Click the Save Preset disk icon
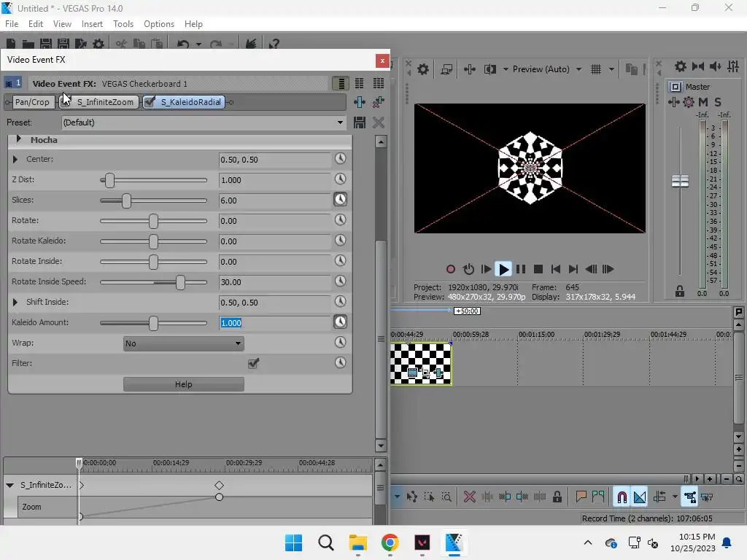 click(360, 122)
